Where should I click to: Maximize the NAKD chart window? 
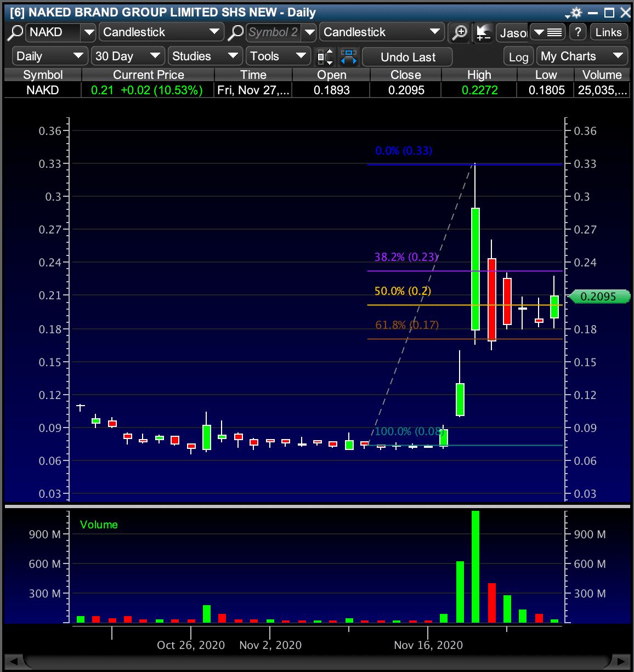(609, 13)
